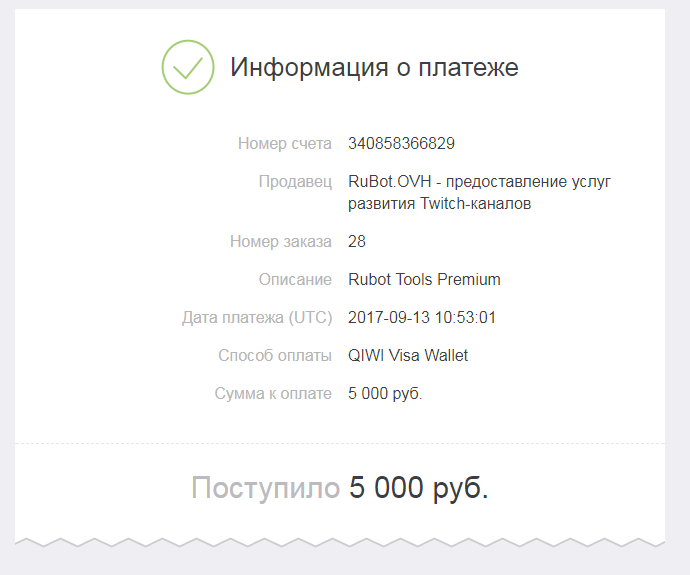Click the account number 340858366829
This screenshot has width=690, height=575.
click(401, 143)
